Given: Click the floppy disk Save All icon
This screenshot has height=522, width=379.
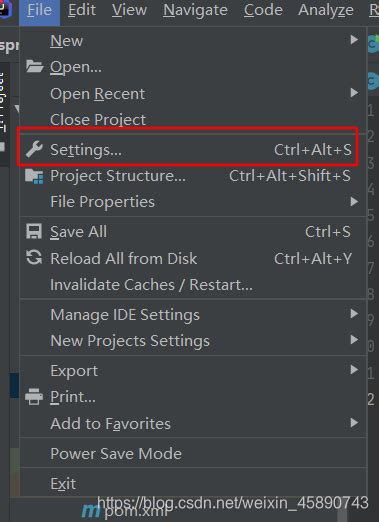Looking at the screenshot, I should coord(34,231).
